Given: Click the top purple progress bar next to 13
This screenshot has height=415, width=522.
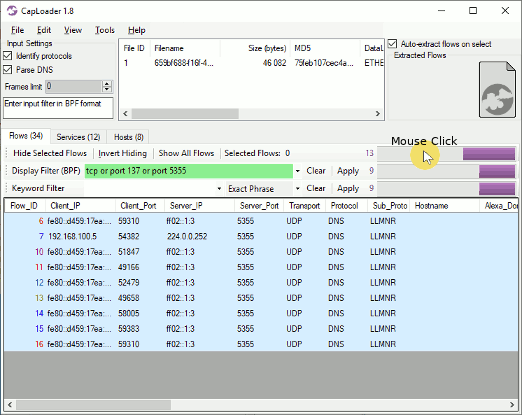Looking at the screenshot, I should (446, 154).
